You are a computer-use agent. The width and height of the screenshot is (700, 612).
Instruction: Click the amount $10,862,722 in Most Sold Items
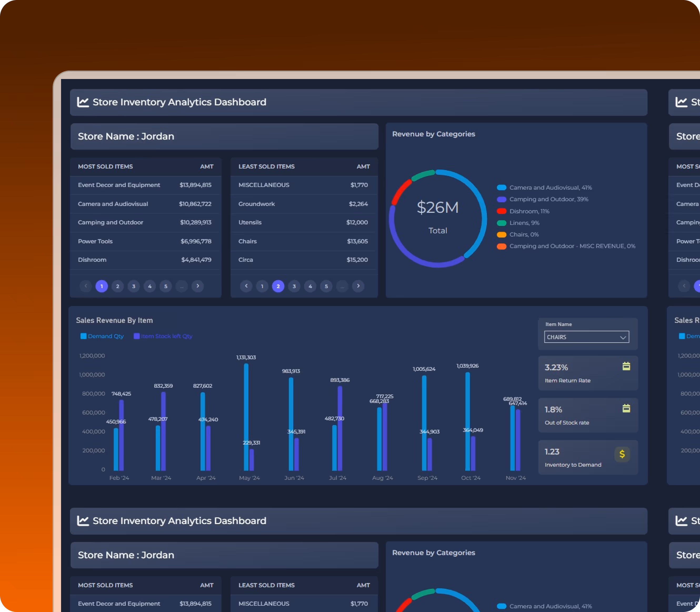[x=195, y=204]
